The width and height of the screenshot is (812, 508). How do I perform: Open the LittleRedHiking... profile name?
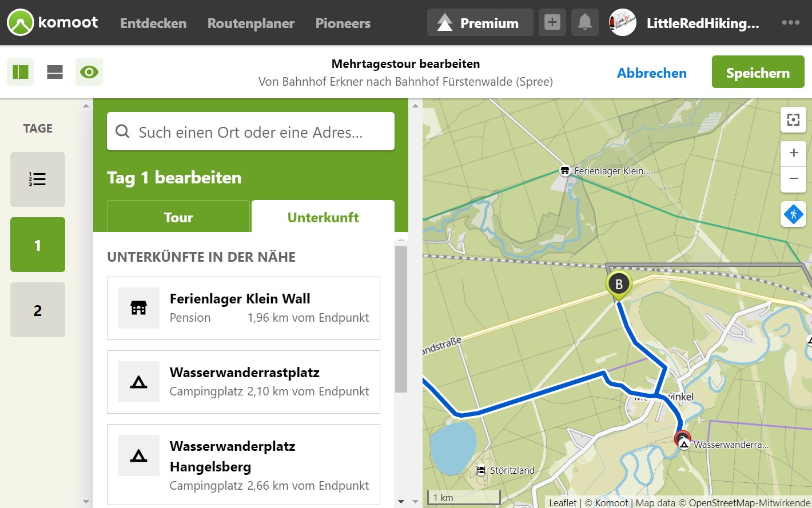pyautogui.click(x=703, y=23)
